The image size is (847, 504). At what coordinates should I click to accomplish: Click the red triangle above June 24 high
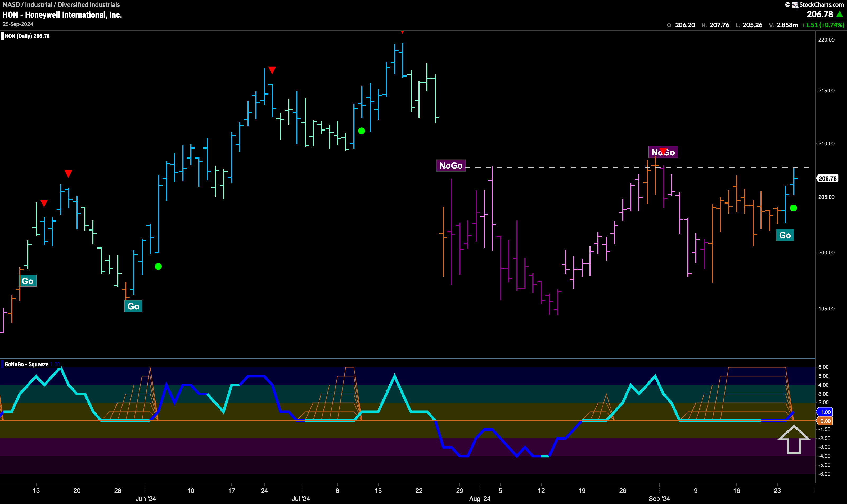[x=272, y=70]
